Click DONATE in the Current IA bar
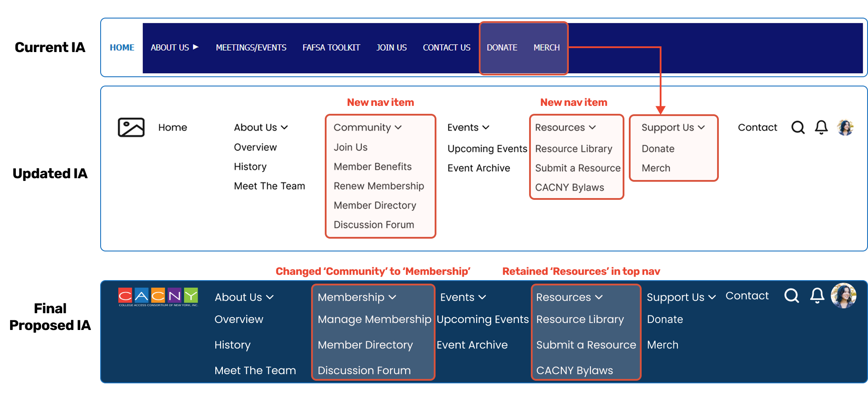The image size is (868, 401). tap(502, 48)
